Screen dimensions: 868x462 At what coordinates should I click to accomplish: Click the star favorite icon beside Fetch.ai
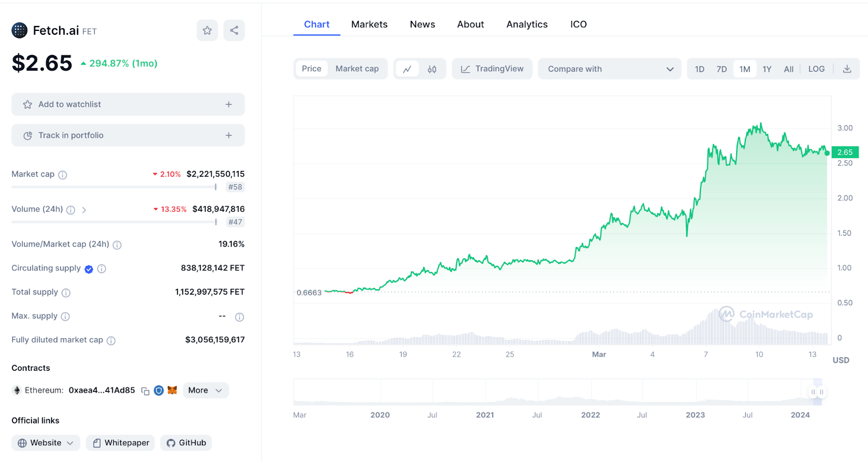[x=207, y=30]
